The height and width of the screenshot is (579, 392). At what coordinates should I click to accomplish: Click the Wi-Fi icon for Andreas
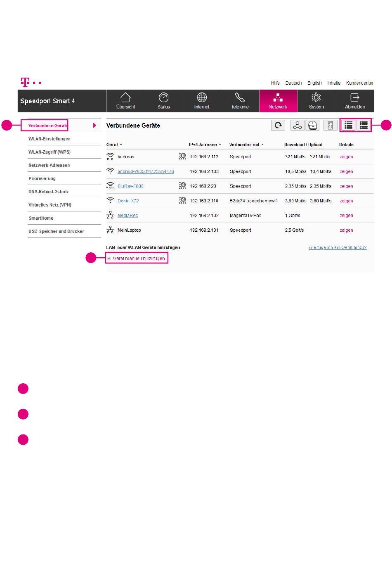pos(110,157)
